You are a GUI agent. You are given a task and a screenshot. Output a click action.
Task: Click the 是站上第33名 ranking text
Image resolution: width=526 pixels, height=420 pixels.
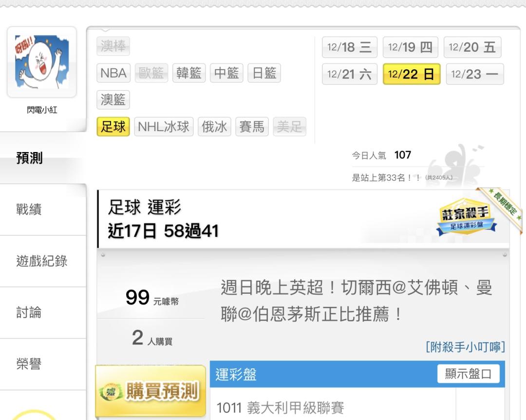(x=402, y=178)
